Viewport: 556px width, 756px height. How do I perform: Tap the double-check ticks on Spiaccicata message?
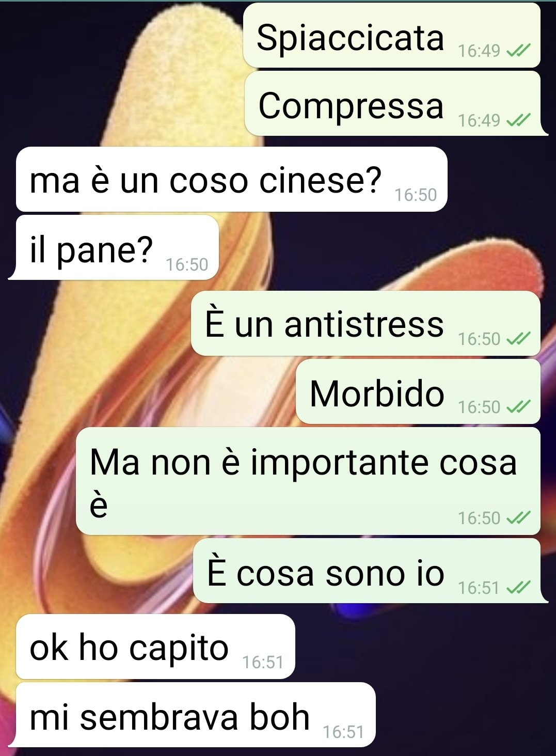click(518, 51)
